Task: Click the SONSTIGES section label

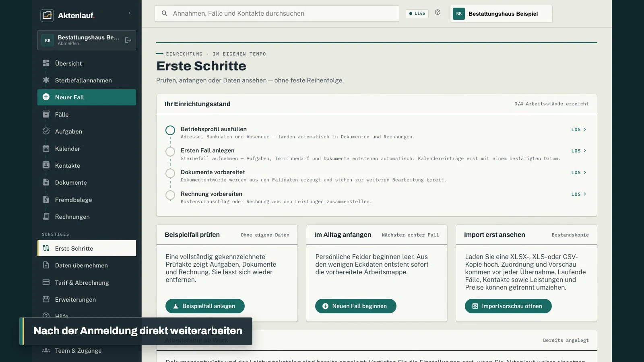Action: [56, 234]
